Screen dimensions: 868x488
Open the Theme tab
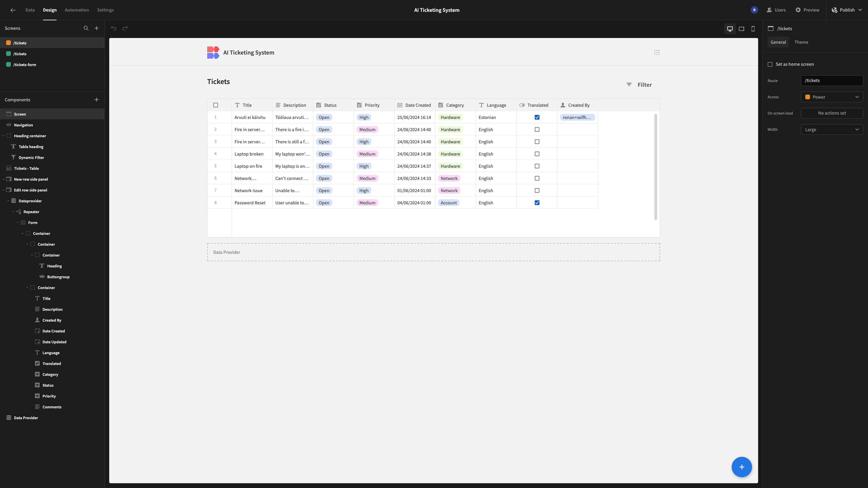click(801, 42)
